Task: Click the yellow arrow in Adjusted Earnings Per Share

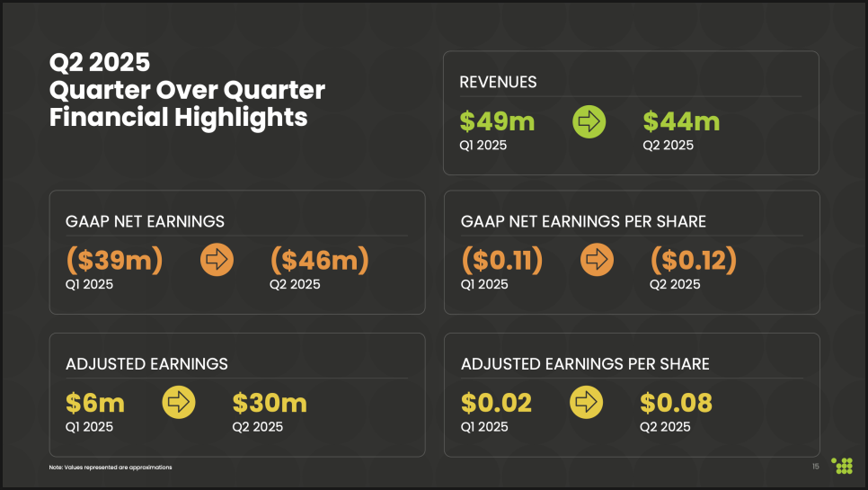Action: 586,403
